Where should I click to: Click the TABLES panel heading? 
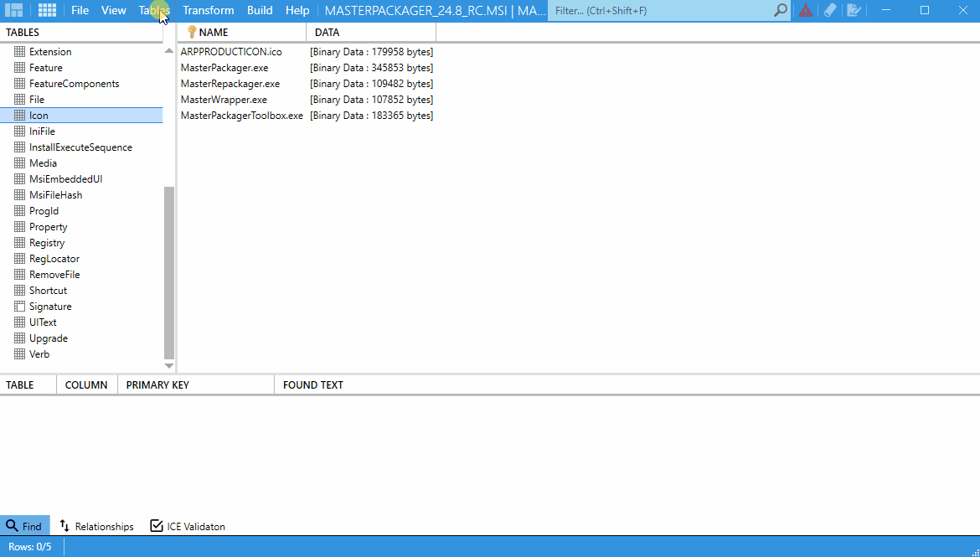click(23, 33)
